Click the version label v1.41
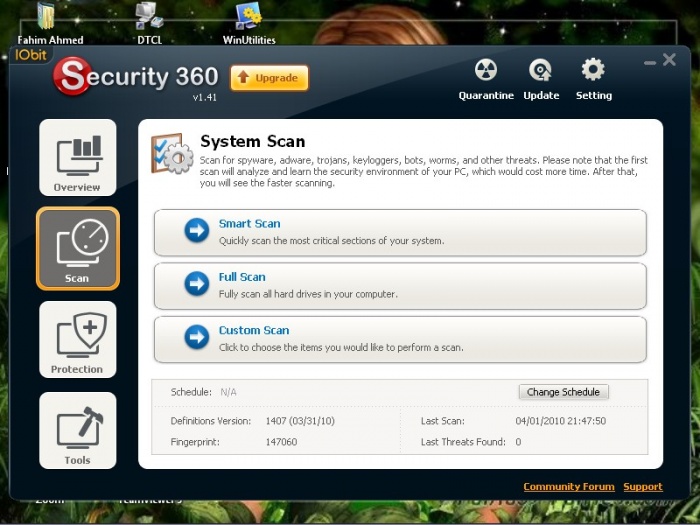Screen dimensions: 700x525 [204, 97]
